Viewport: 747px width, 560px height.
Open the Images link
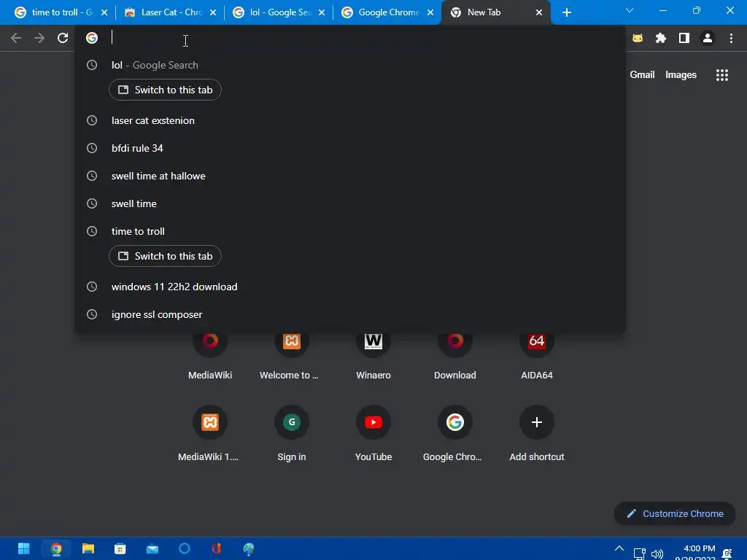tap(681, 75)
